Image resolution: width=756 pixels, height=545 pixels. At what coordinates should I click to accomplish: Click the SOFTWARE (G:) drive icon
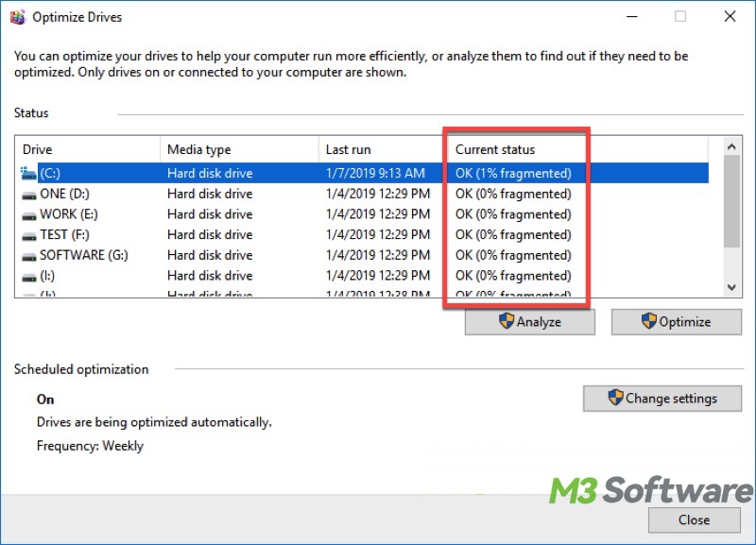pos(28,255)
